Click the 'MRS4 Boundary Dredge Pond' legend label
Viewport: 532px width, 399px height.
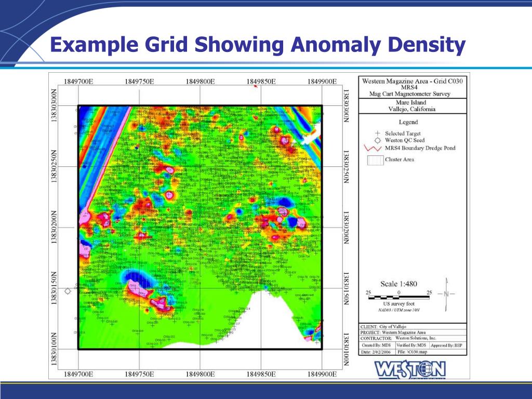420,148
